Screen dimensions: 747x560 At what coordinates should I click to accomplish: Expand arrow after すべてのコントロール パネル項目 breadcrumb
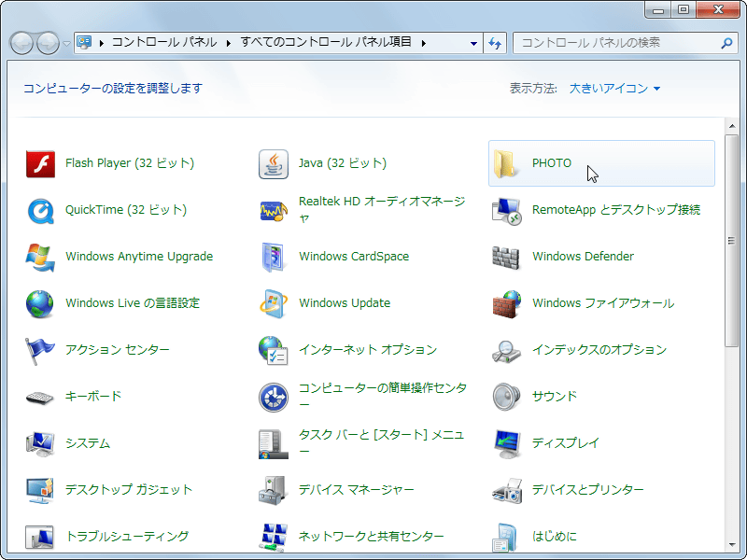pos(424,43)
